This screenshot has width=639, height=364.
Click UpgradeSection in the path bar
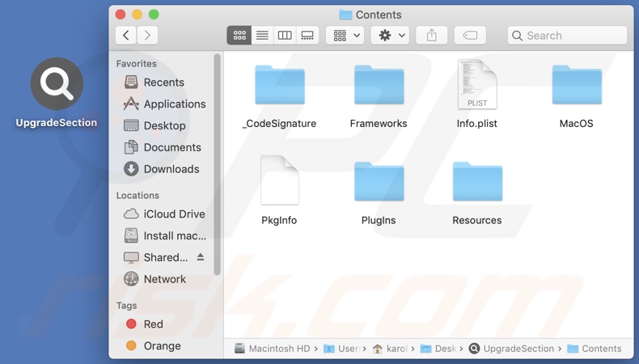[x=518, y=349]
